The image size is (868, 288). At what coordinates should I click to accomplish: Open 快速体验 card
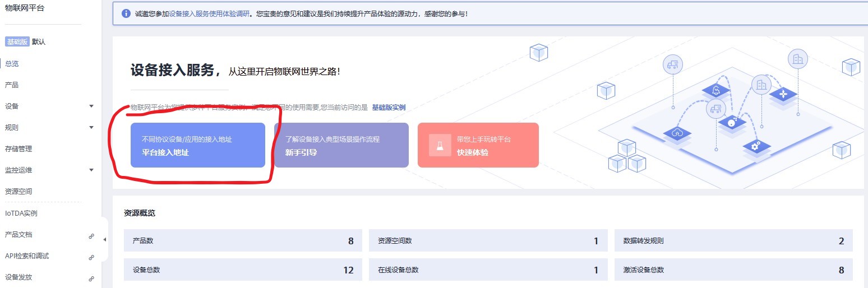pyautogui.click(x=478, y=145)
